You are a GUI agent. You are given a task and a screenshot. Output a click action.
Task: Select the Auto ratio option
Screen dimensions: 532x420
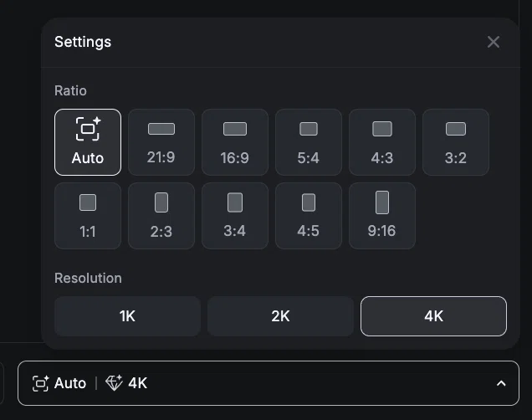[88, 142]
